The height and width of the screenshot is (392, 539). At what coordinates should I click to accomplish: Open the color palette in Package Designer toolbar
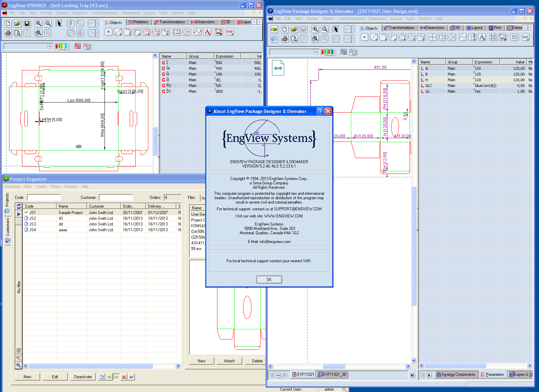328,52
